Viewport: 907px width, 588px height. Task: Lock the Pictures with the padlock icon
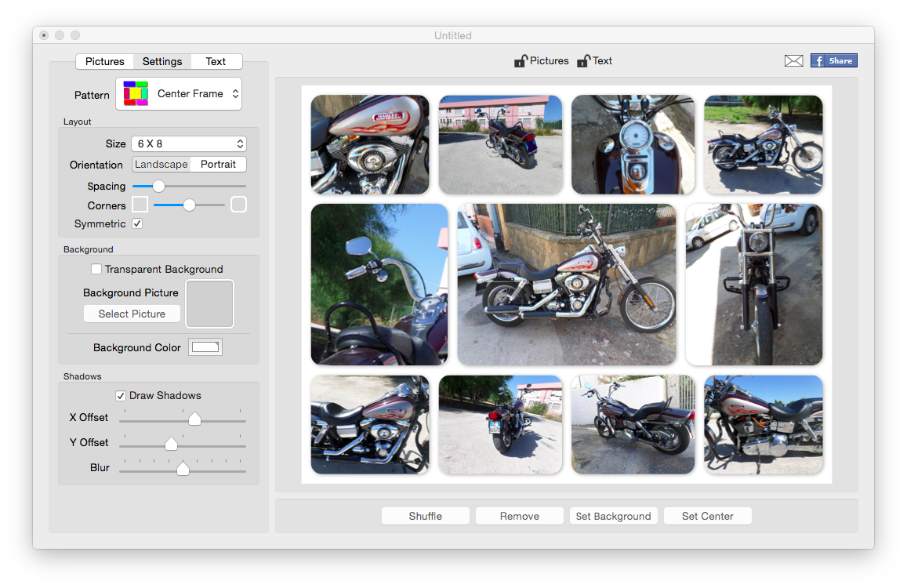tap(521, 60)
